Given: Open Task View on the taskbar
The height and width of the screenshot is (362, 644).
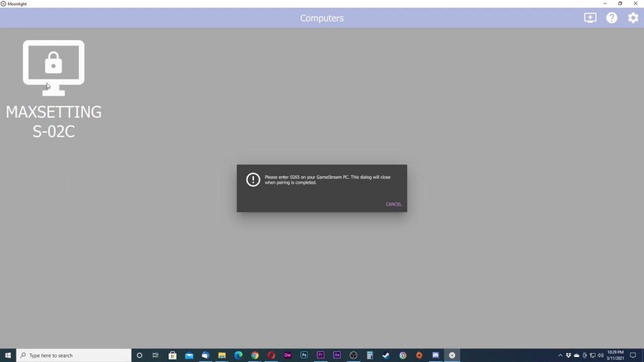Looking at the screenshot, I should (x=155, y=355).
